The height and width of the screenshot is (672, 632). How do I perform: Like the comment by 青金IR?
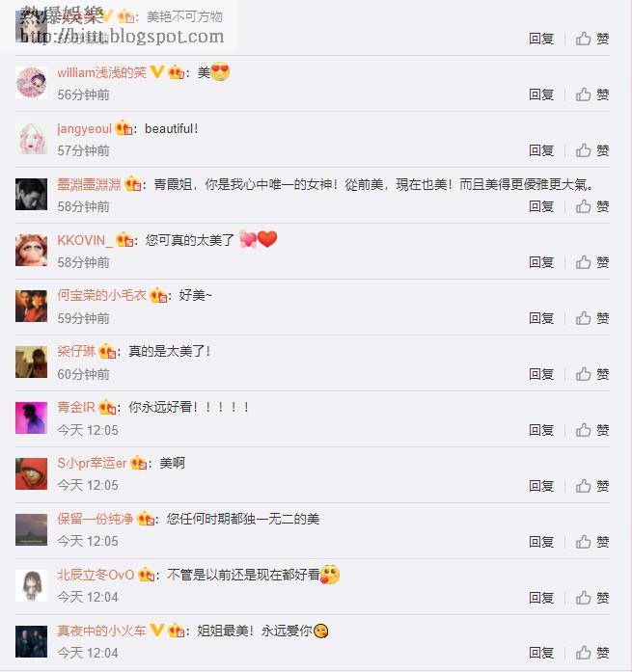pyautogui.click(x=592, y=430)
